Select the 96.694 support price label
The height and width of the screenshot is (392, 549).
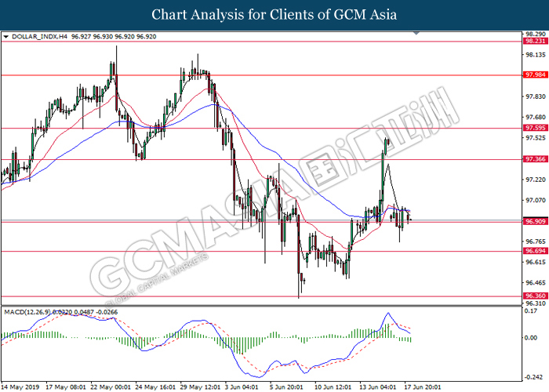(536, 251)
